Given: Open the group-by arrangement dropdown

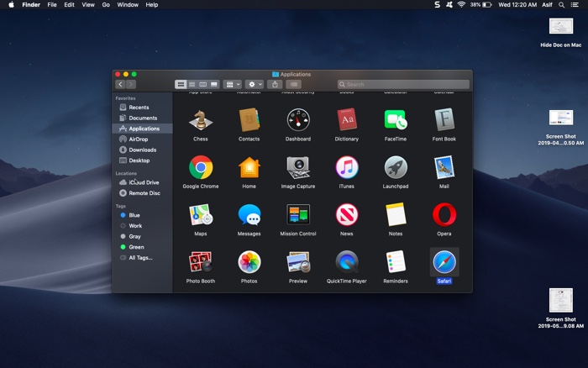Looking at the screenshot, I should pyautogui.click(x=233, y=84).
